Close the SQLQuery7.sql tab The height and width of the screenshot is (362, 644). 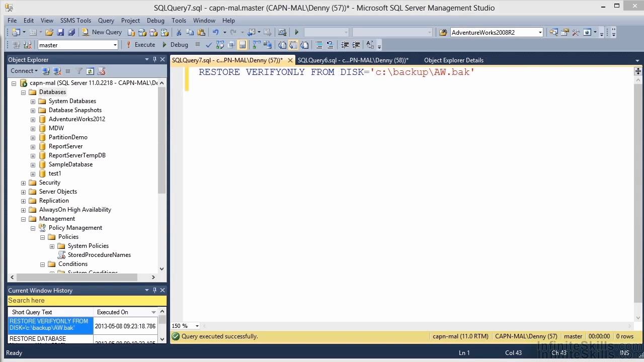coord(290,60)
